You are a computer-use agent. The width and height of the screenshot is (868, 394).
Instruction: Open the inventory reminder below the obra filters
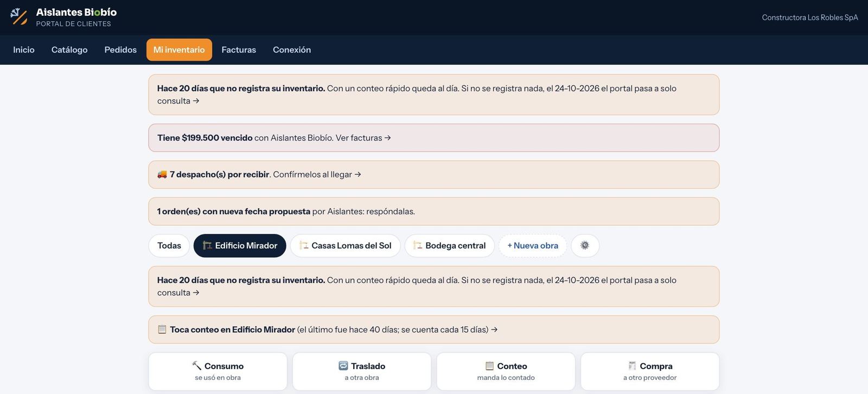point(434,286)
